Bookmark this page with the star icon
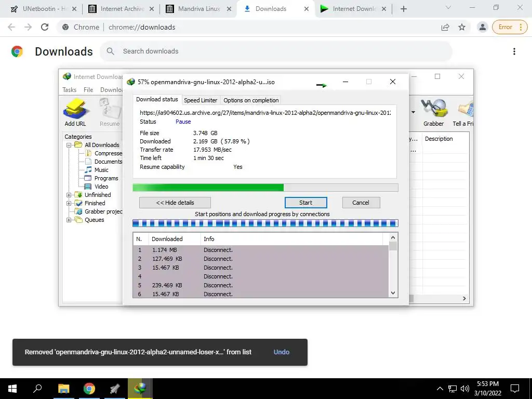Screen dimensions: 532x399 [462, 27]
